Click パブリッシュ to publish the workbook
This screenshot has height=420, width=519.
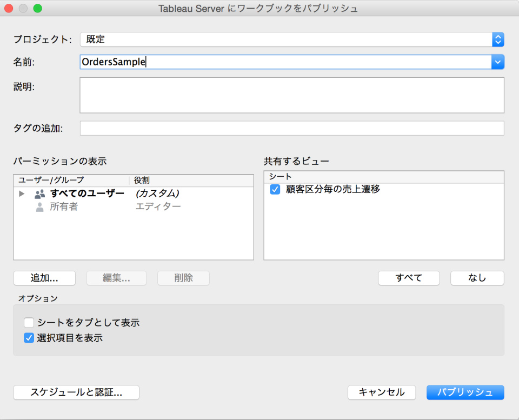pyautogui.click(x=465, y=392)
